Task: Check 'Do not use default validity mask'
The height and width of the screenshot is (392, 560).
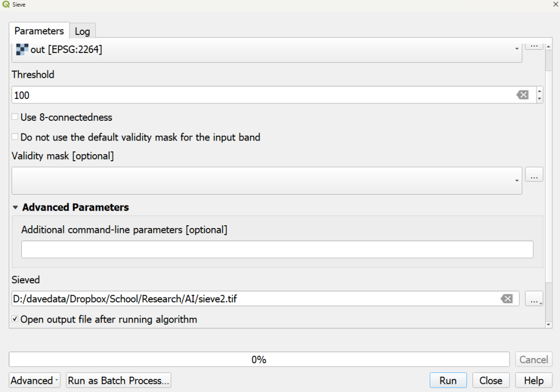Action: click(15, 137)
